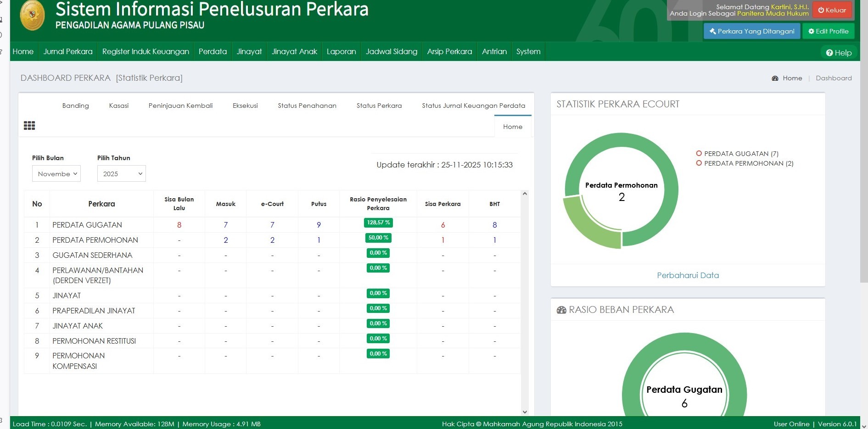
Task: Open Edit Profile settings
Action: pyautogui.click(x=828, y=31)
